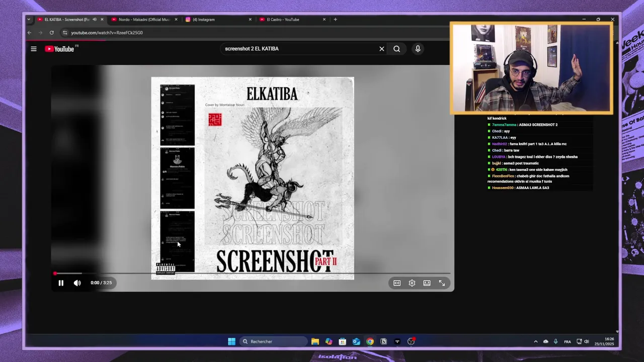Open a new browser tab

click(x=336, y=20)
